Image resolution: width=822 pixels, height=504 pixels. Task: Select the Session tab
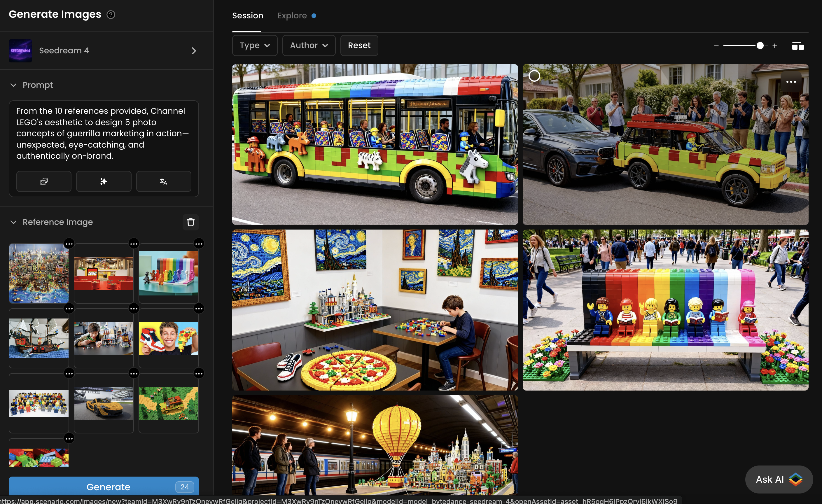point(248,16)
